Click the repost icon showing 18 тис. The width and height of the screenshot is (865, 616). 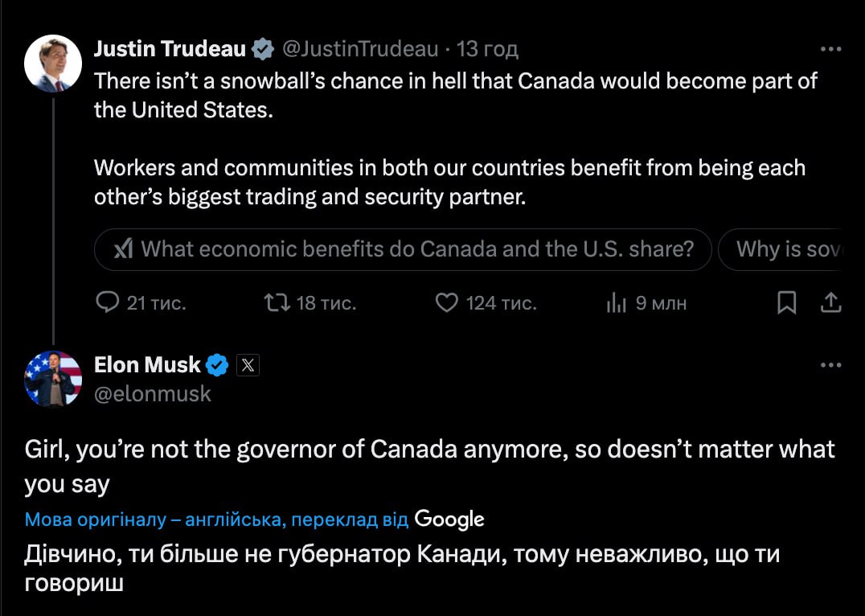coord(276,302)
